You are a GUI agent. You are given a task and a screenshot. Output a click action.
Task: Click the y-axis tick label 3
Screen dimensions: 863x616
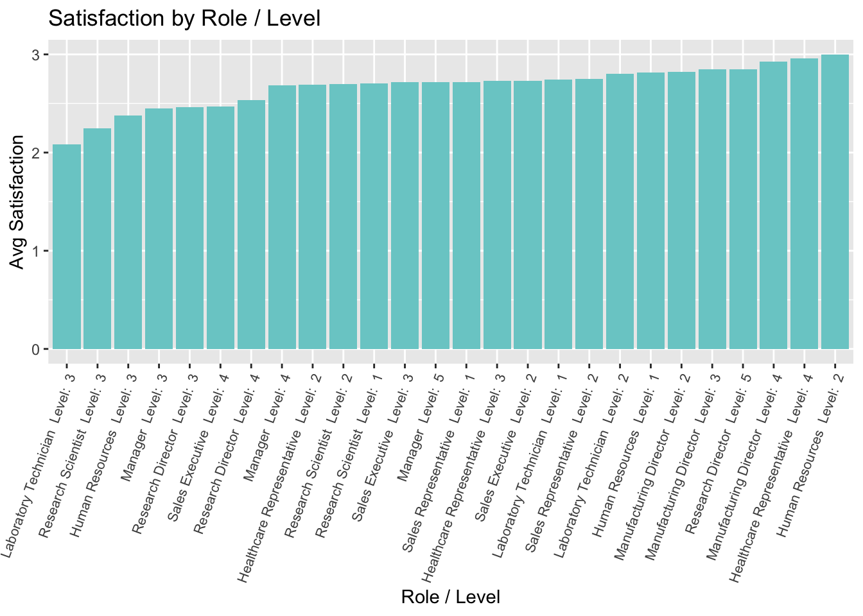[37, 55]
